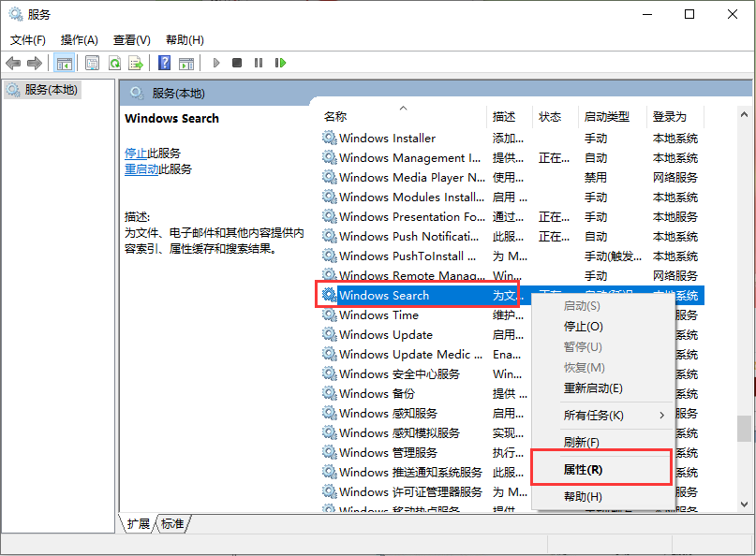
Task: Toggle the show/hide console tree icon
Action: pyautogui.click(x=64, y=63)
